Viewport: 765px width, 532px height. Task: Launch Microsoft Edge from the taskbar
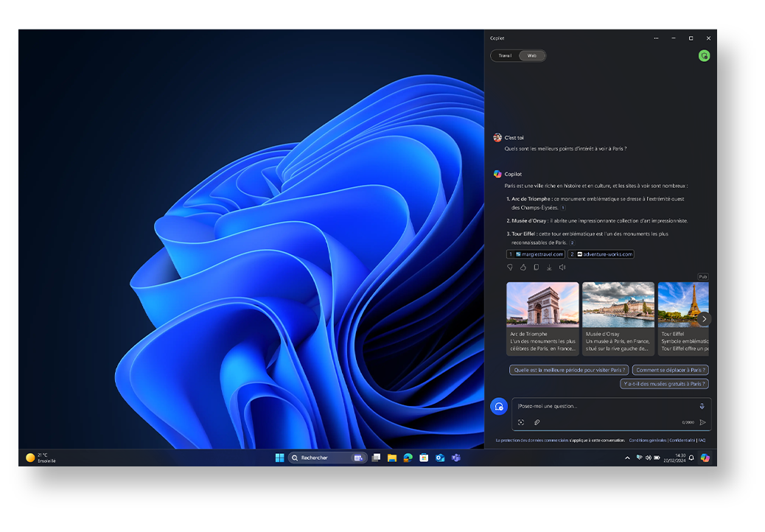408,458
